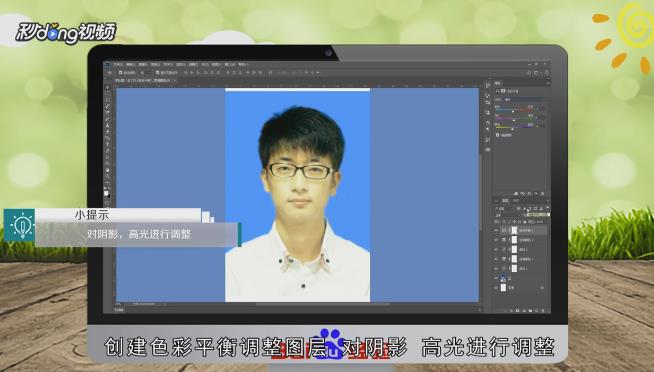The height and width of the screenshot is (372, 654).
Task: Open the Filter menu
Action: point(194,65)
